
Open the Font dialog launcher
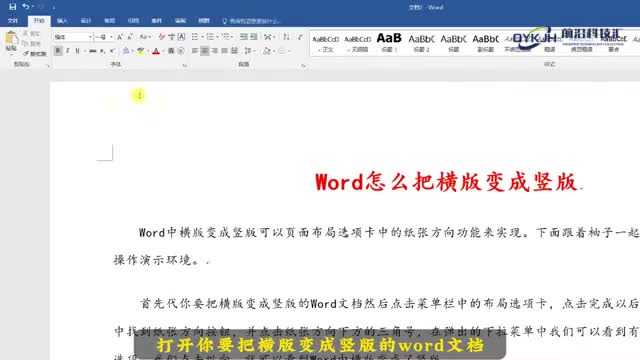pyautogui.click(x=184, y=65)
